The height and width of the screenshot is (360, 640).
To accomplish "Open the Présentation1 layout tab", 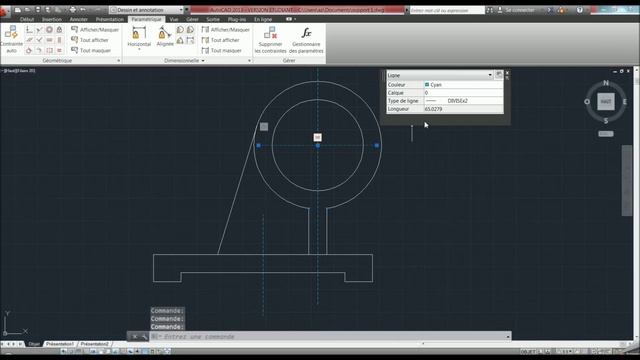I will click(60, 344).
